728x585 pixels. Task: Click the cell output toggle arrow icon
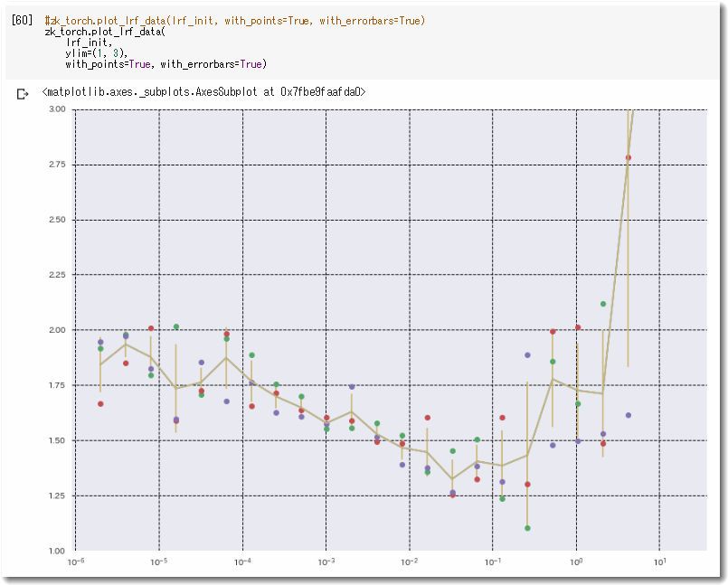(23, 93)
